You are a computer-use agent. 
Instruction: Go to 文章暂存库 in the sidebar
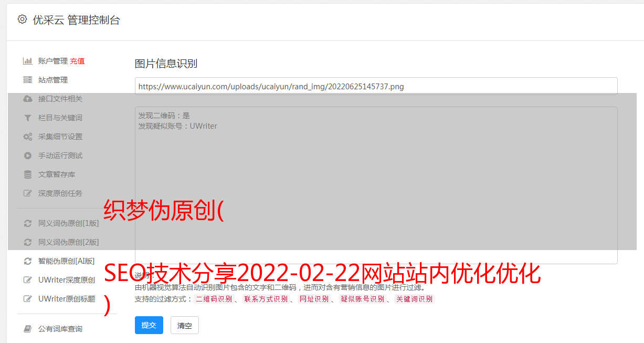pyautogui.click(x=57, y=174)
